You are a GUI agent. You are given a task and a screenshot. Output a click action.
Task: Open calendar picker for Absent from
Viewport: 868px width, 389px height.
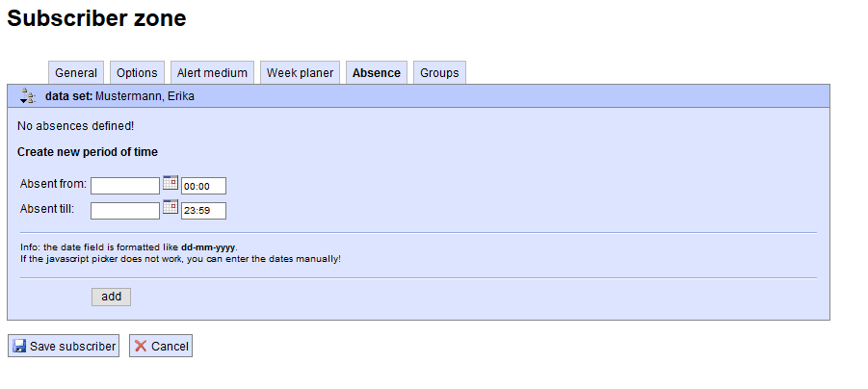(171, 183)
